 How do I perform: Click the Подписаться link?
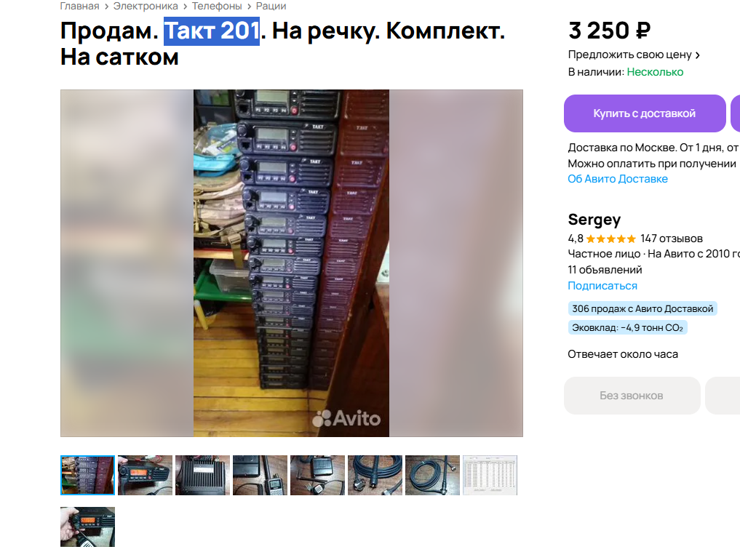(x=602, y=285)
